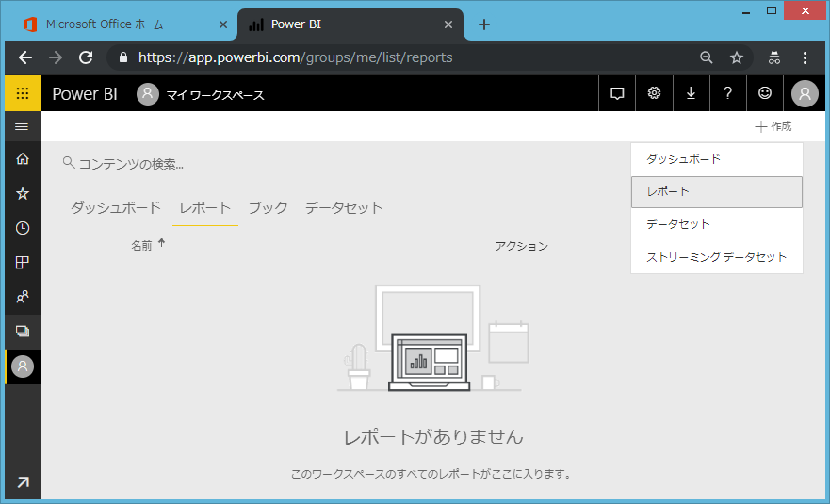Open the download arrow menu in the header
The image size is (830, 504).
click(691, 93)
